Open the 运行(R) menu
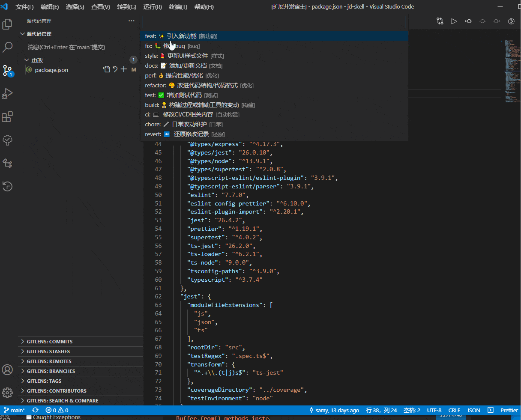521x420 pixels. pyautogui.click(x=153, y=7)
